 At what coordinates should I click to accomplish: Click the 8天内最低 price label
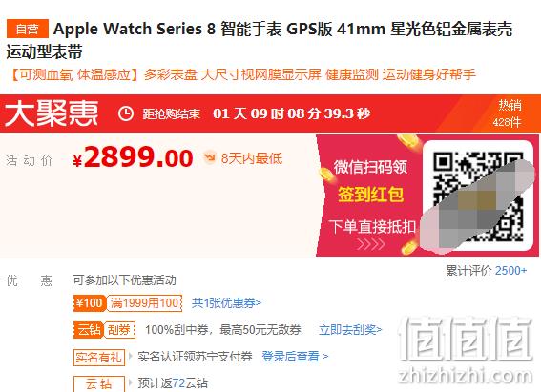point(252,158)
